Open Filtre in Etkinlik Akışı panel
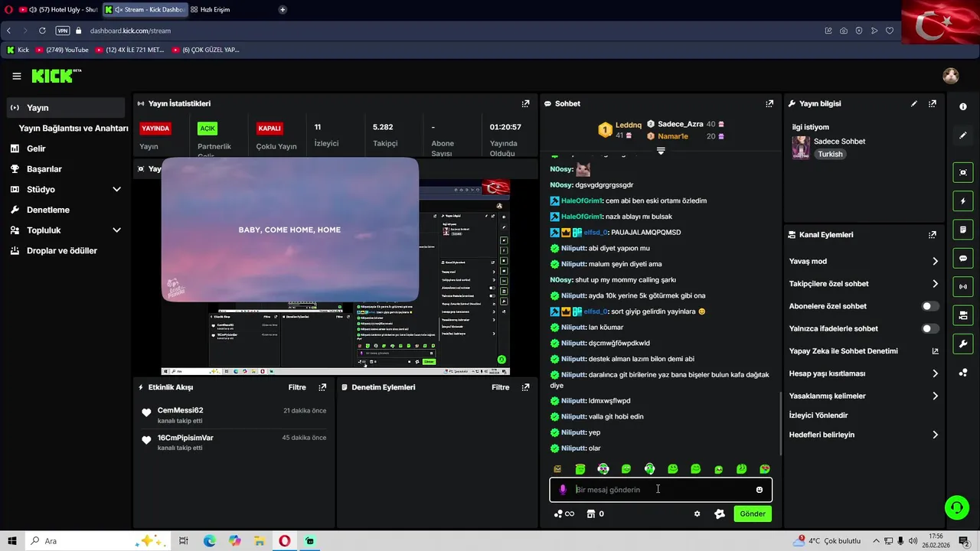Screen dimensions: 980x551 297,387
